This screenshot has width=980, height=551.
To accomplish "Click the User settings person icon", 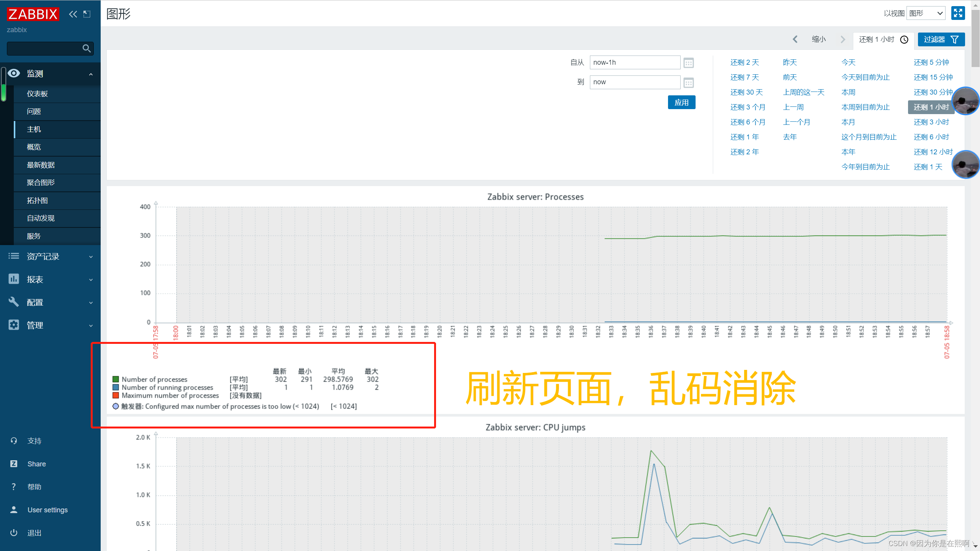I will click(x=14, y=510).
